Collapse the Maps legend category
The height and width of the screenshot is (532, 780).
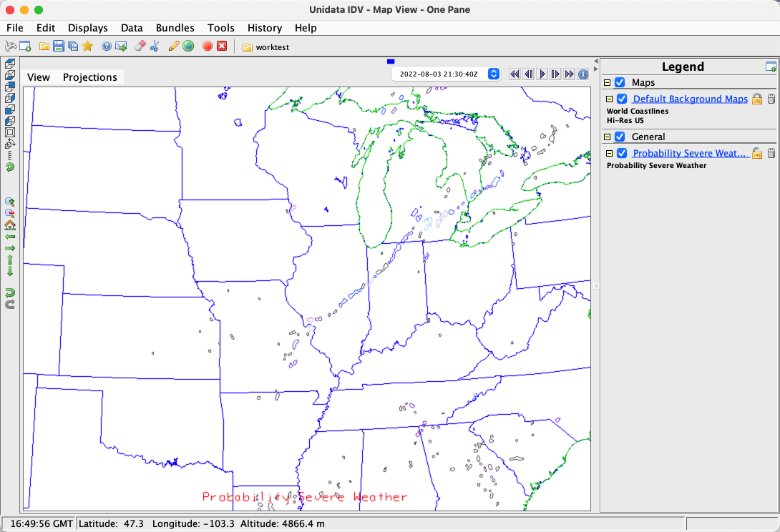click(608, 83)
